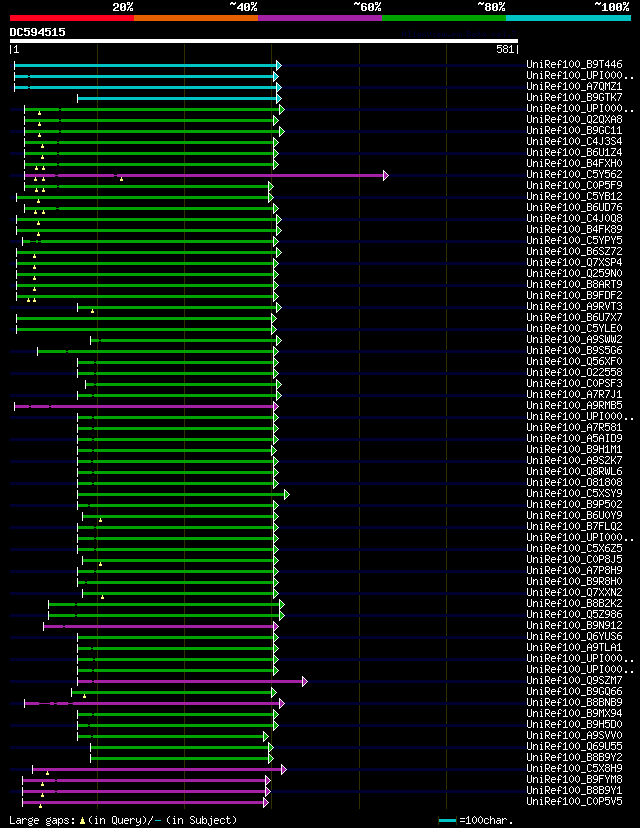
Task: Open hit UniRef100_C5X8H9
Action: [574, 768]
